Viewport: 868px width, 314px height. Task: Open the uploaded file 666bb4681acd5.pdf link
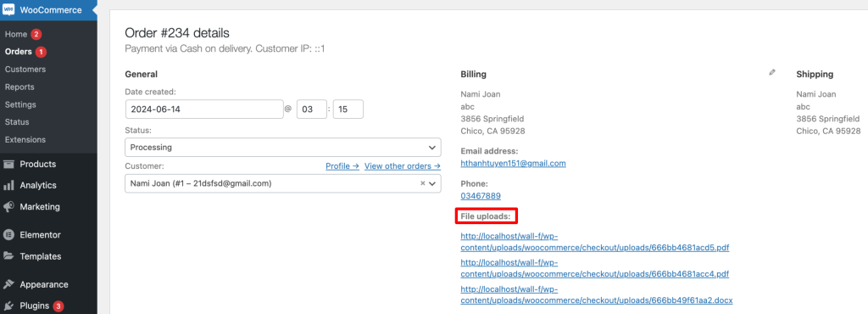[595, 242]
